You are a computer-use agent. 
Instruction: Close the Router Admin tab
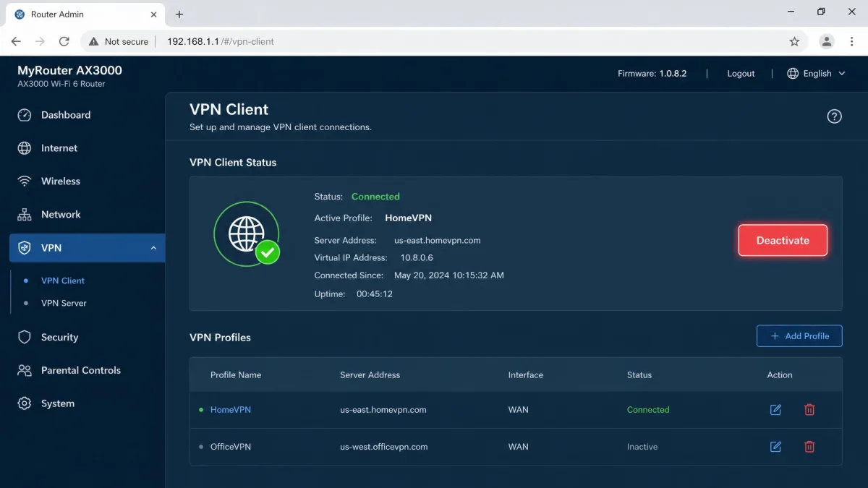tap(152, 14)
